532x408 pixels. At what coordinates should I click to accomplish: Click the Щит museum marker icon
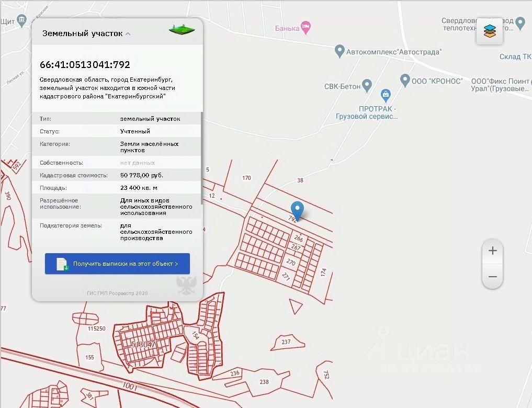pyautogui.click(x=21, y=21)
